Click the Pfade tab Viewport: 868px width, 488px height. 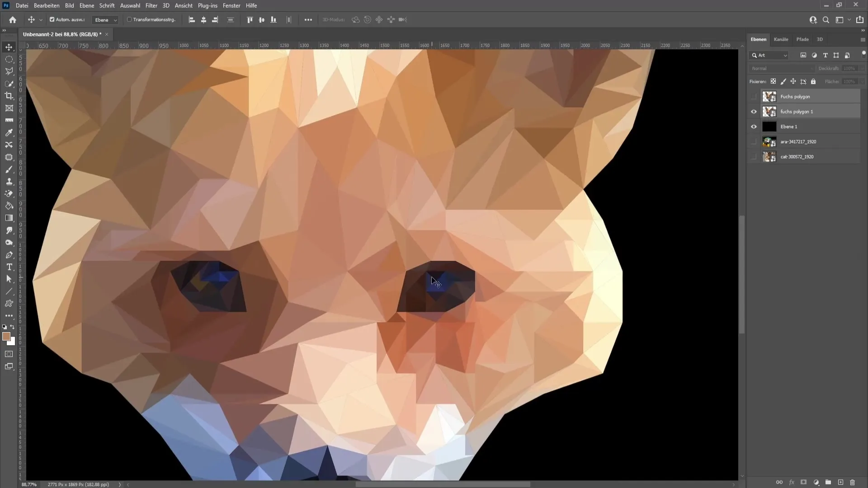[802, 39]
